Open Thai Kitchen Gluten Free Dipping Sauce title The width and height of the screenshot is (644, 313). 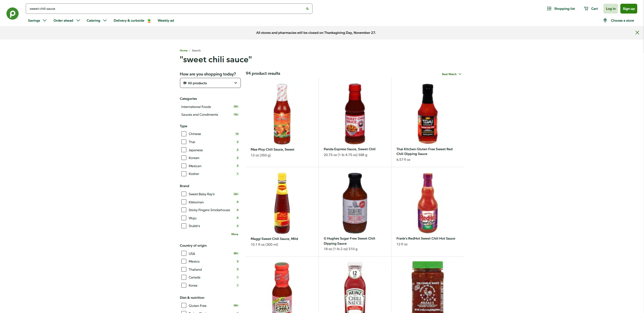pyautogui.click(x=424, y=152)
